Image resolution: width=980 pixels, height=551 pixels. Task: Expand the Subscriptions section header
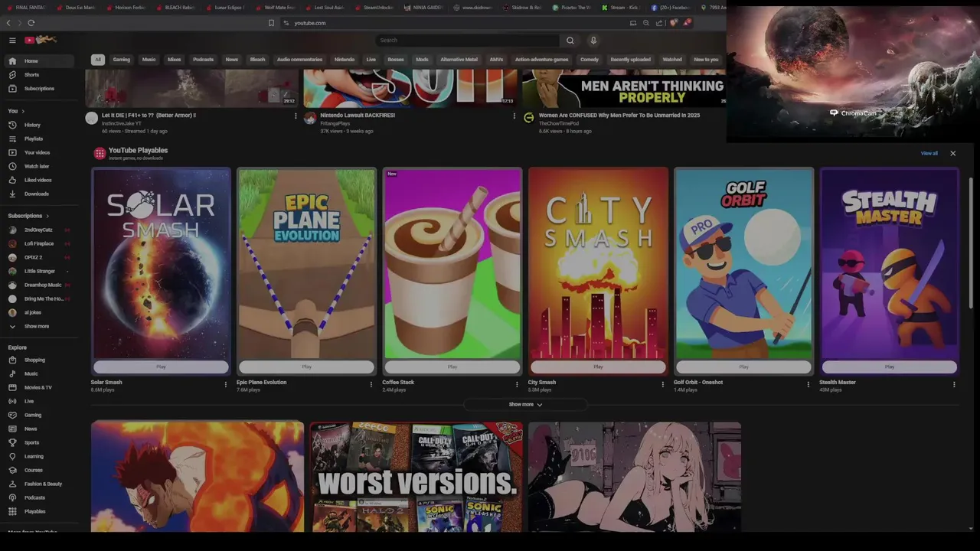click(28, 216)
